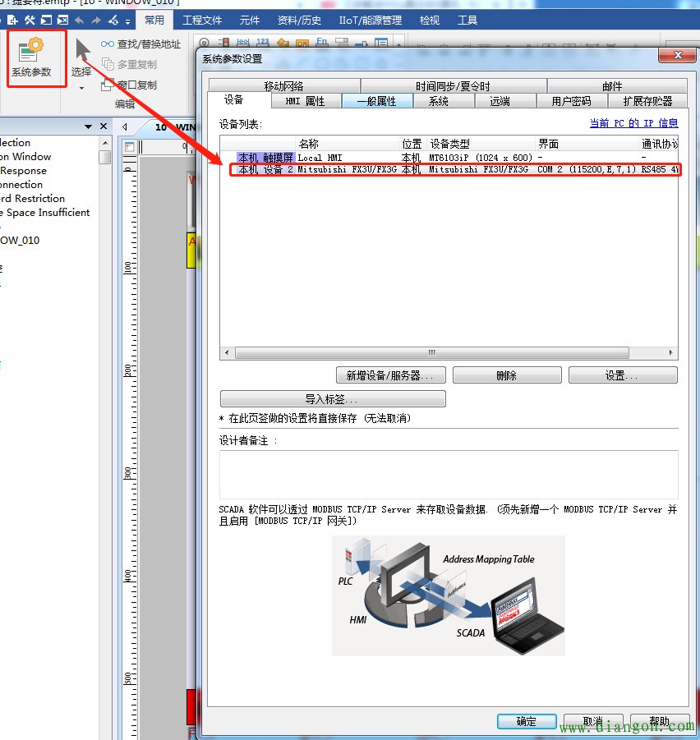Click the numeric 123 object icon in ribbon
Viewport: 700px width, 740px height.
pyautogui.click(x=263, y=42)
